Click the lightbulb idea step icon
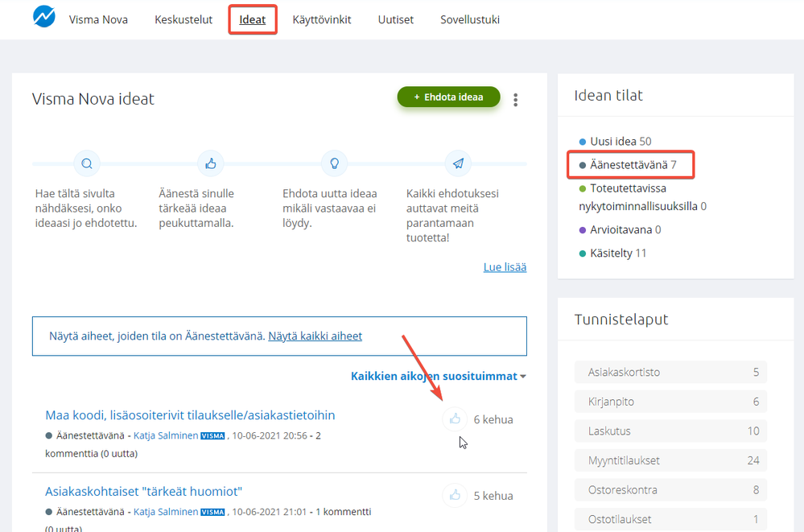 (x=334, y=163)
